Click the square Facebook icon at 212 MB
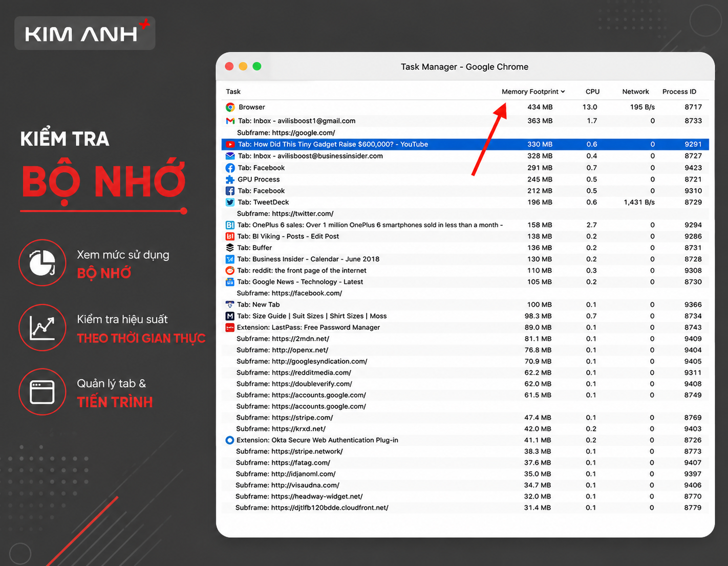 click(230, 191)
